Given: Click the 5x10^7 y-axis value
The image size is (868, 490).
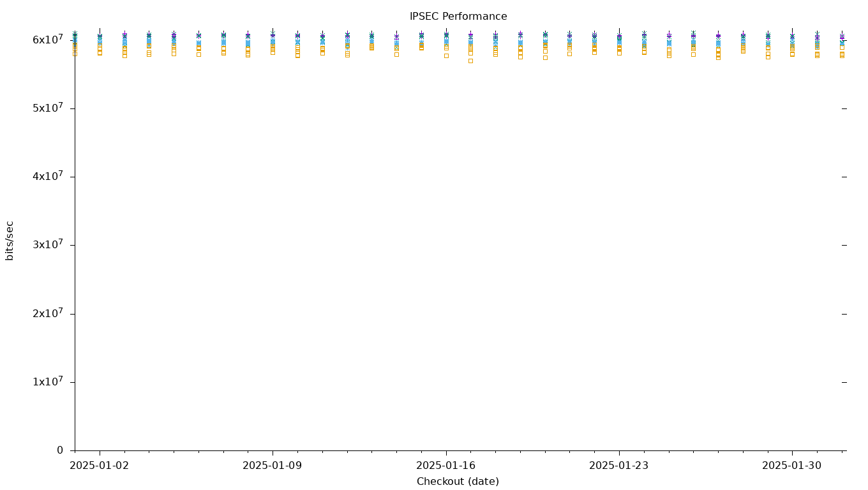Looking at the screenshot, I should point(48,108).
